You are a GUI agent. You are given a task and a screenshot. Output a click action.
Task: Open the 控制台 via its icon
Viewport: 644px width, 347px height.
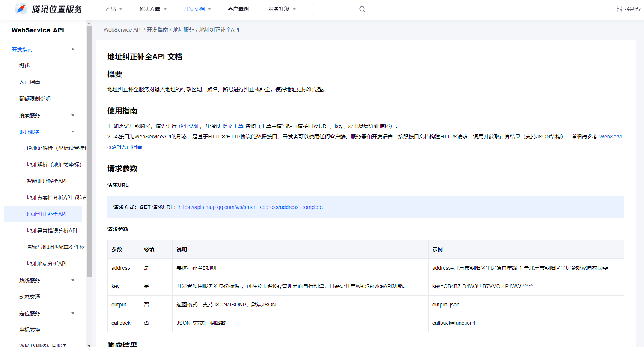point(619,9)
